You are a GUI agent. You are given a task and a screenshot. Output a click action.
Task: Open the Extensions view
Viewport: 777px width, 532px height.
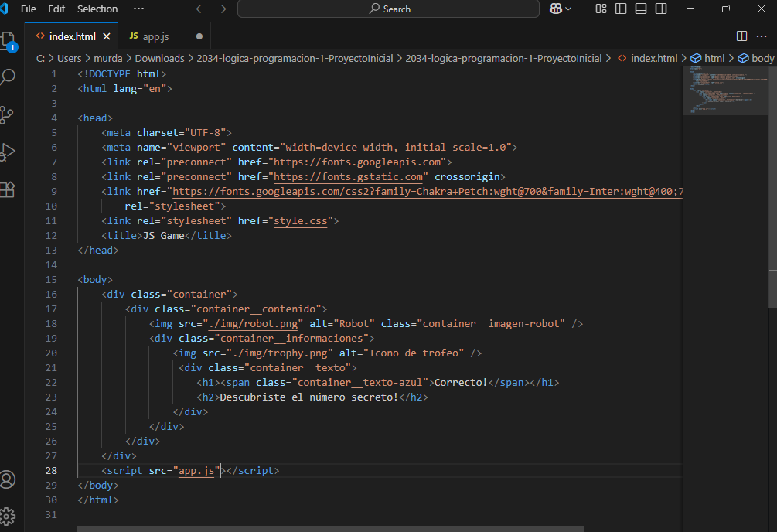pos(8,189)
